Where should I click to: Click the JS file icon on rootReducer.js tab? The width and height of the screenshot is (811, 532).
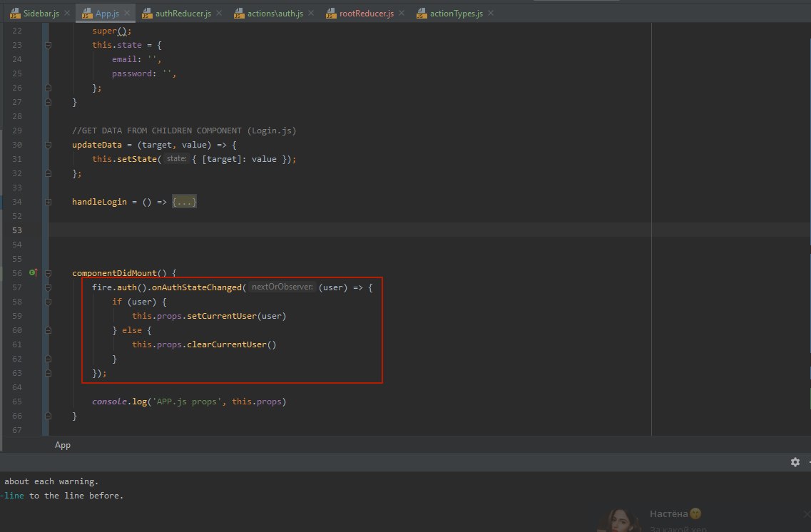[x=330, y=14]
